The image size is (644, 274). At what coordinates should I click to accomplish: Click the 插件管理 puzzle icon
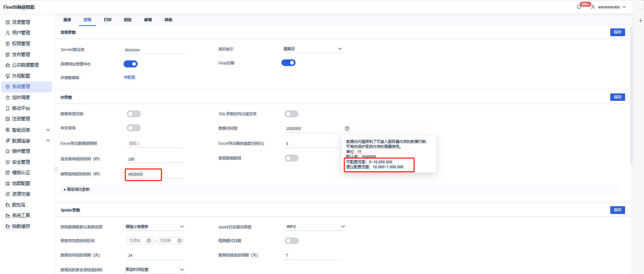coord(8,151)
